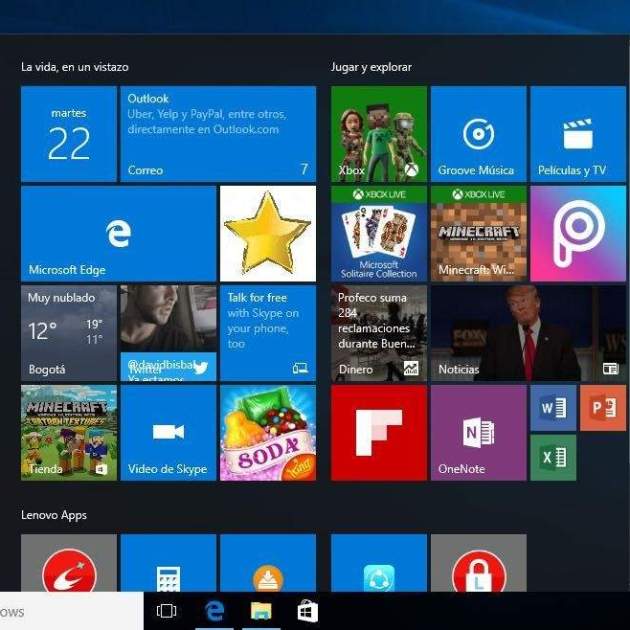Launch the PowerPoint tile
This screenshot has width=630, height=630.
[x=603, y=408]
